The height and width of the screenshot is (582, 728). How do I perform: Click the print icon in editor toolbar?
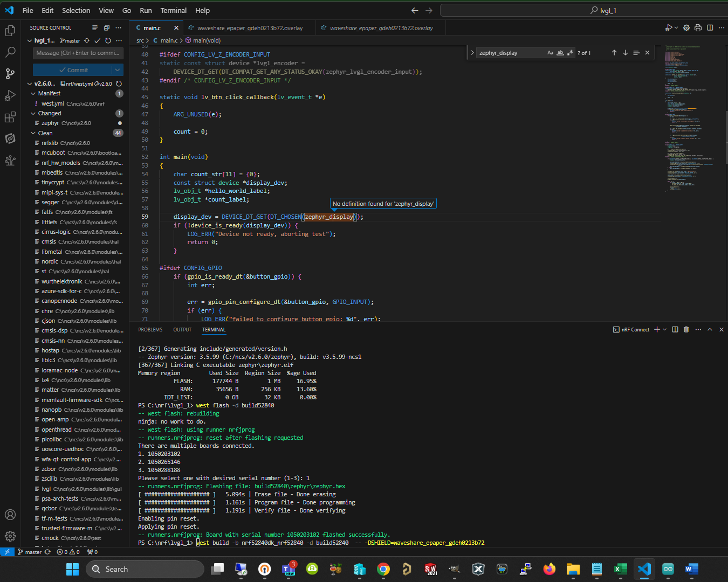click(698, 27)
